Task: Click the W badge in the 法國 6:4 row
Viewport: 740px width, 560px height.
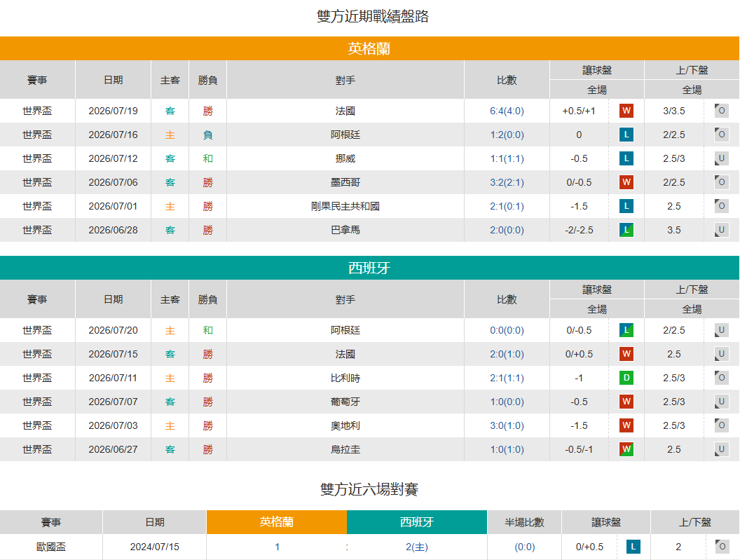Action: pos(626,111)
